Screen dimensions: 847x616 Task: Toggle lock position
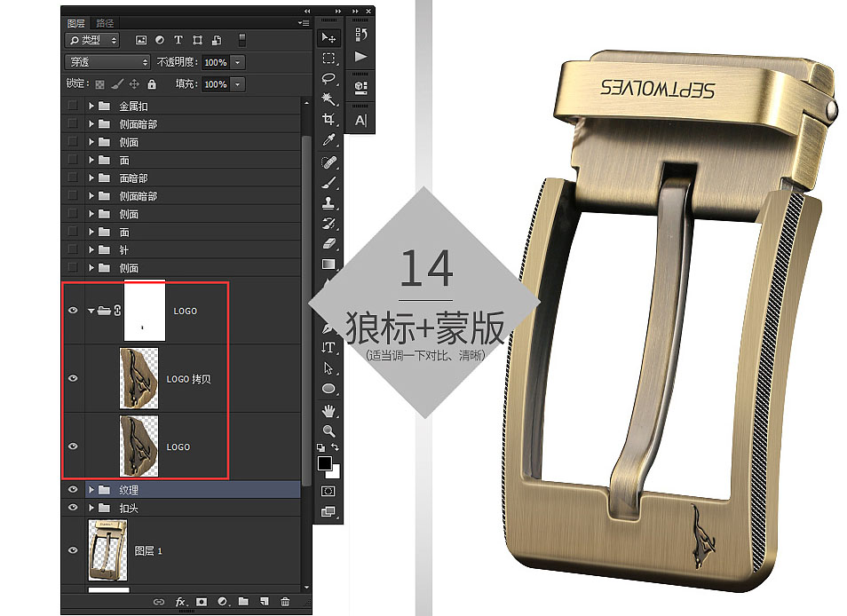134,84
